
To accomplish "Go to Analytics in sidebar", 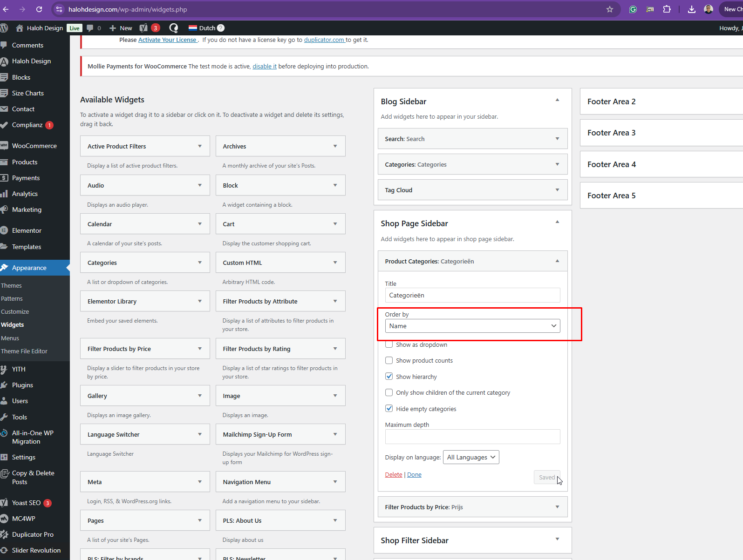I will pyautogui.click(x=25, y=194).
